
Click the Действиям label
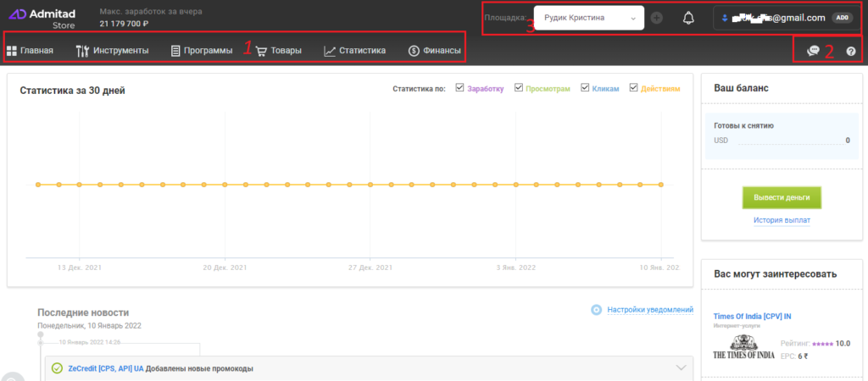[660, 88]
